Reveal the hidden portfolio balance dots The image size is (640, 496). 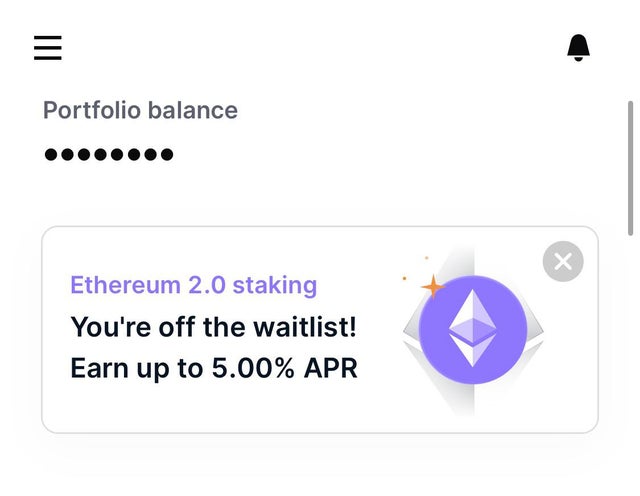point(109,154)
